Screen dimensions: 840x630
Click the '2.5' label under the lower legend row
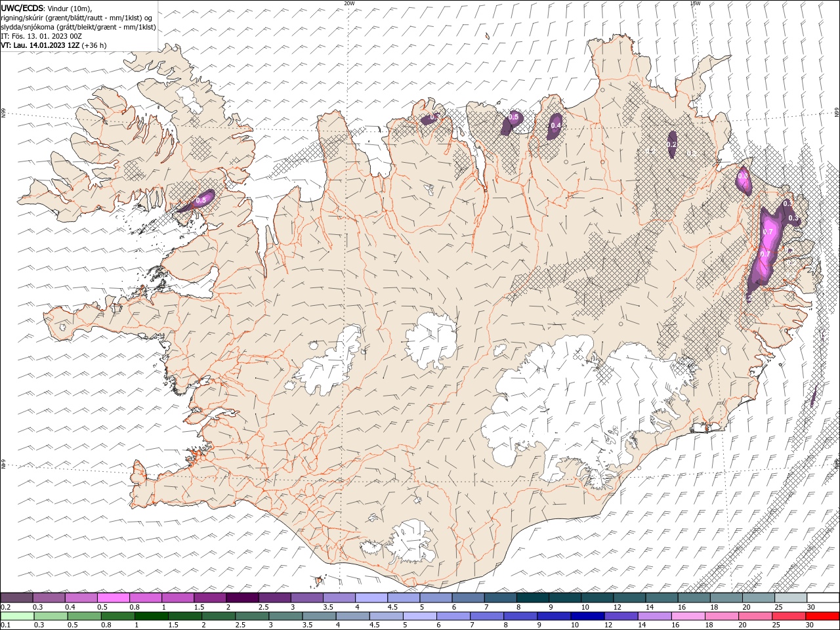point(241,625)
